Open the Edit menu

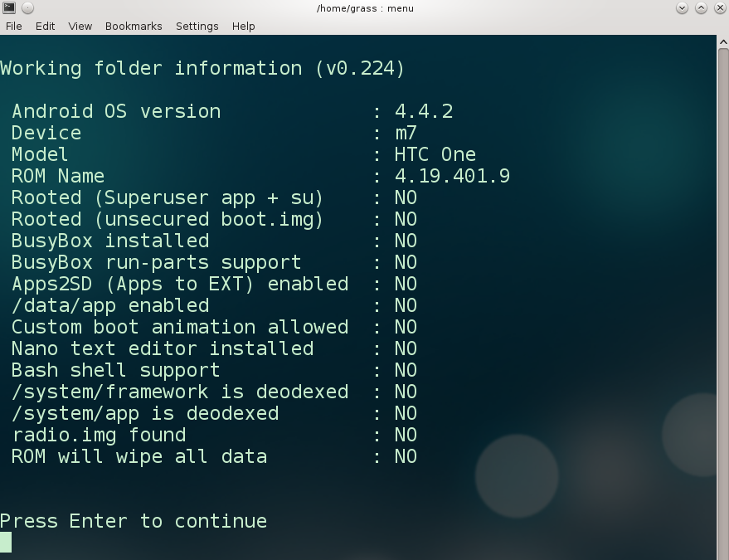46,26
